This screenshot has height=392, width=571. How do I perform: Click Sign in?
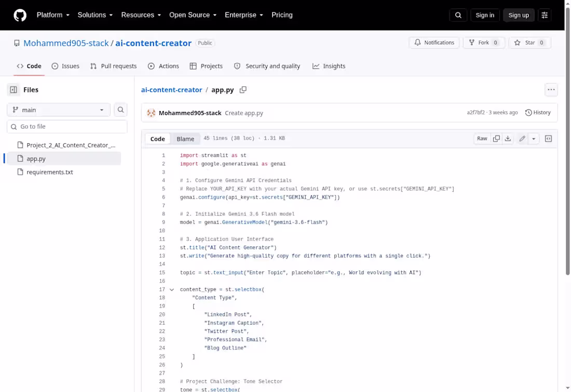tap(485, 15)
